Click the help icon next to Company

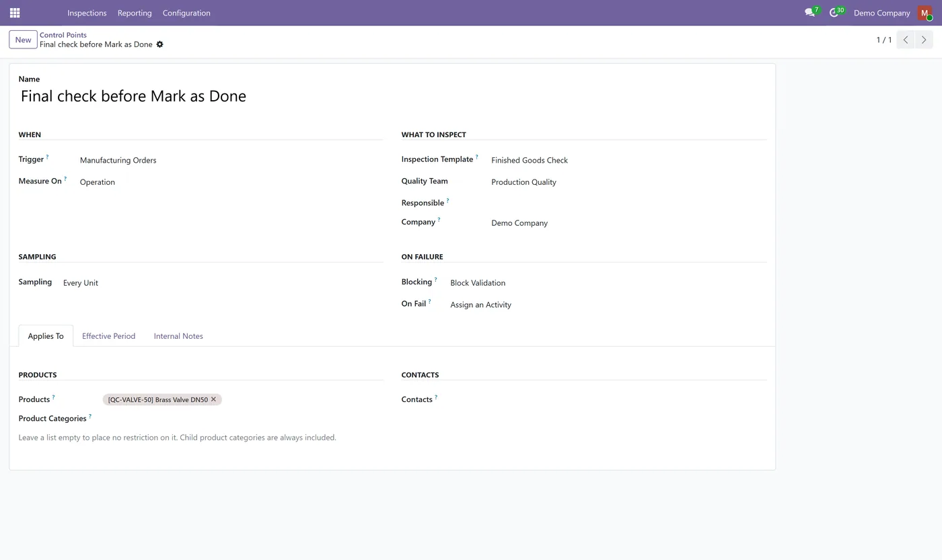[439, 220]
